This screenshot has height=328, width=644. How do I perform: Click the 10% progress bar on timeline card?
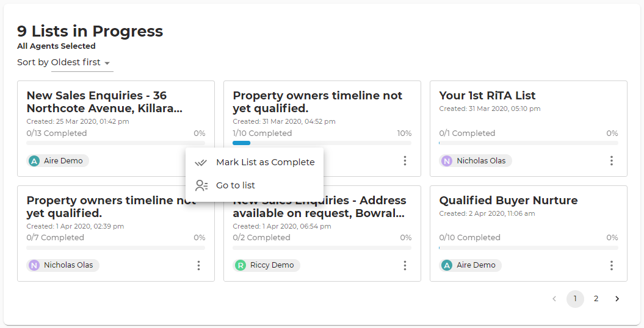322,143
